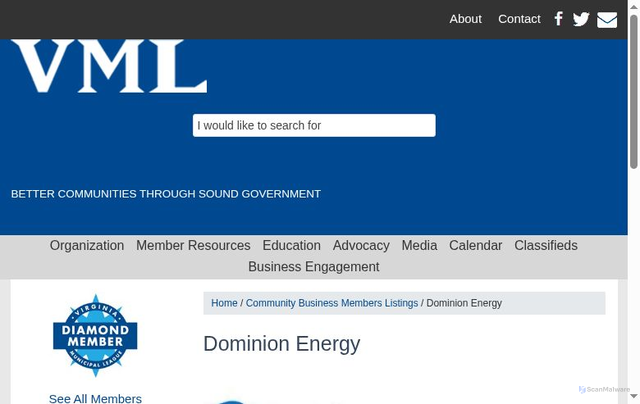This screenshot has height=404, width=640.
Task: Click the VML logo
Action: coord(109,66)
